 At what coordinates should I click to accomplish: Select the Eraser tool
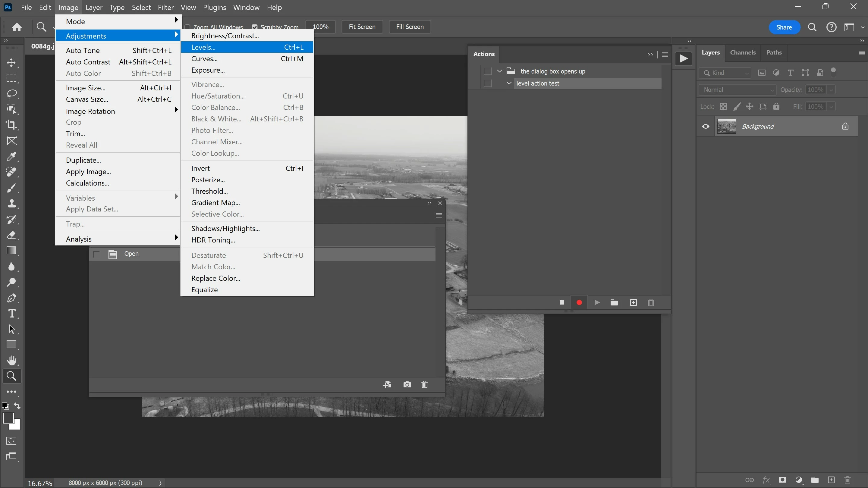pyautogui.click(x=11, y=235)
